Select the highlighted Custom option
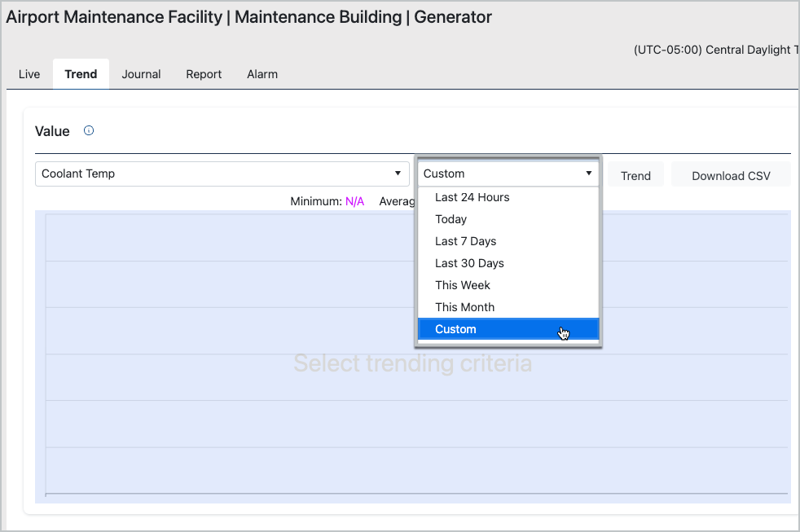The height and width of the screenshot is (532, 800). click(x=455, y=329)
